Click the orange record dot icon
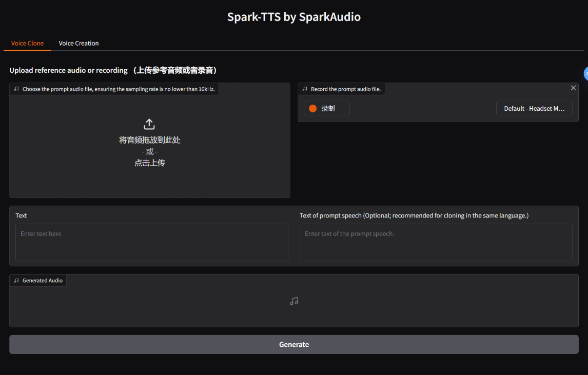588x375 pixels. (313, 108)
